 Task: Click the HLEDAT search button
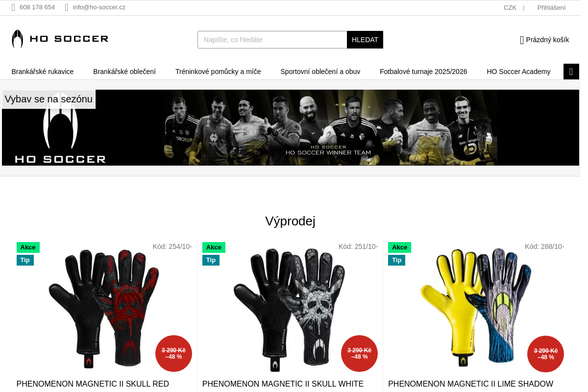pos(365,40)
